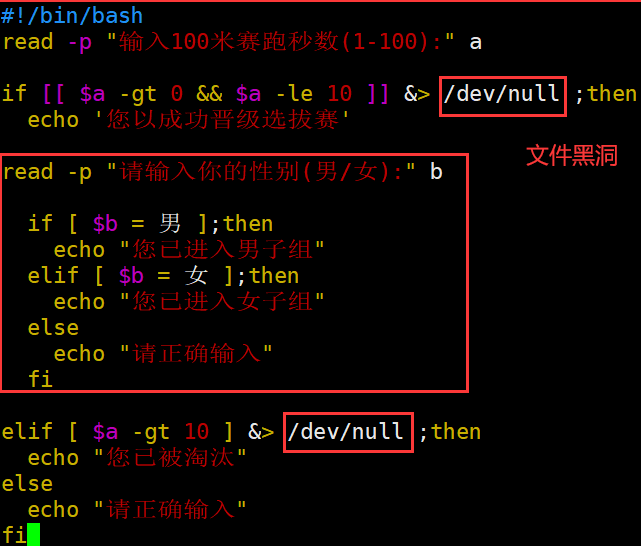
Task: Click variable a ending the first read line
Action: tap(475, 43)
